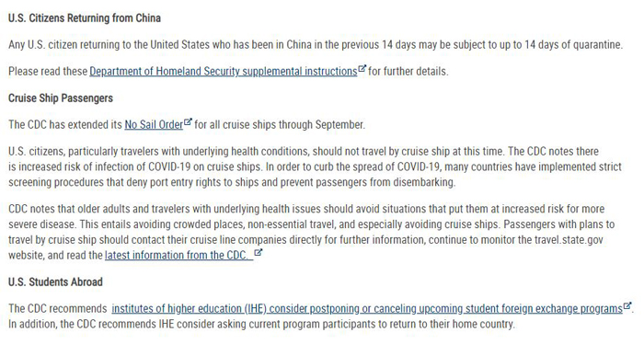
Task: Open the institutes of higher education exchange programs link
Action: point(367,309)
